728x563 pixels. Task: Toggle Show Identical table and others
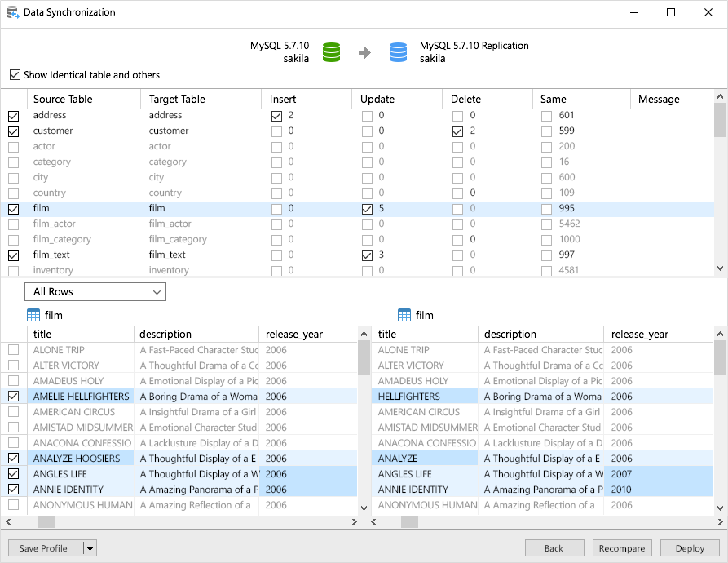[x=15, y=75]
